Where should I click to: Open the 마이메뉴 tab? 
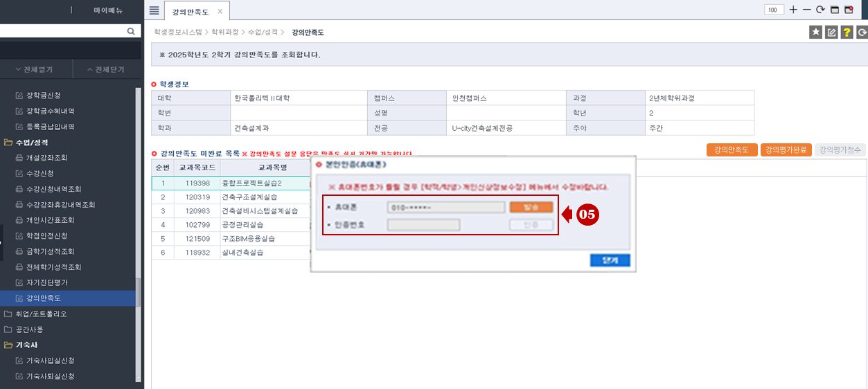pyautogui.click(x=107, y=10)
